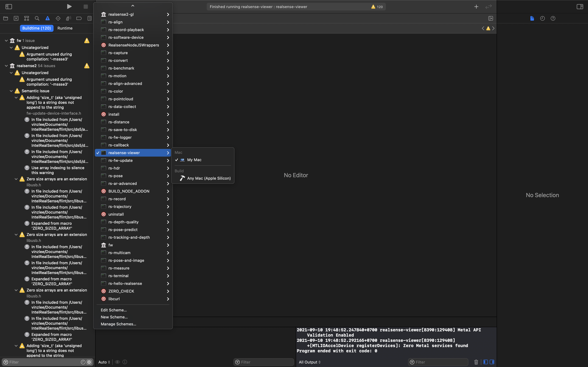The height and width of the screenshot is (367, 588).
Task: Select the Issue navigator warning icon
Action: pyautogui.click(x=47, y=18)
